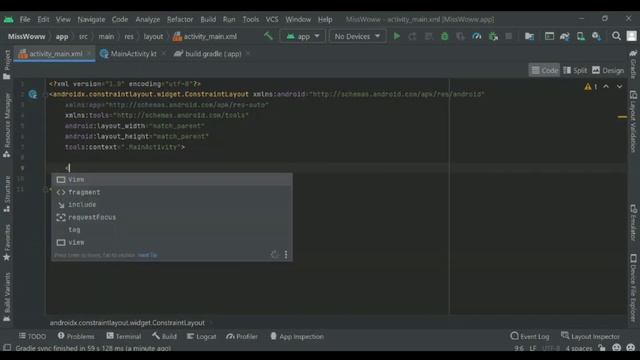
Task: Click the Apply Code Changes icon
Action: [428, 36]
